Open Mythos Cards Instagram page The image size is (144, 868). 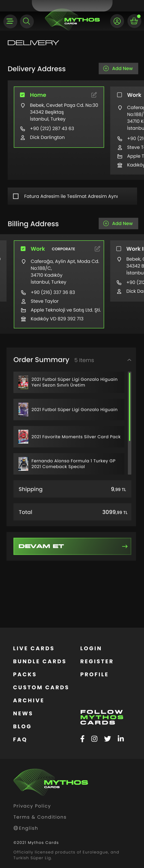94,739
